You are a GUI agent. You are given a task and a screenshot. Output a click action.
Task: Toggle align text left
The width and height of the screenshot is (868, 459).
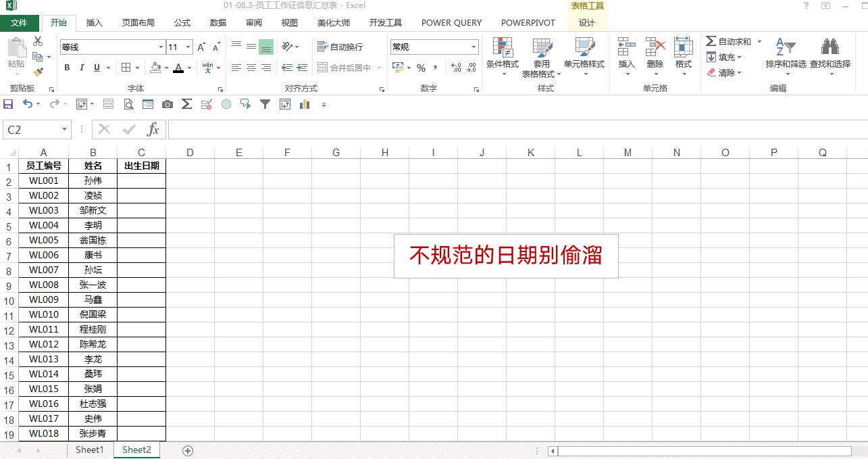(236, 68)
